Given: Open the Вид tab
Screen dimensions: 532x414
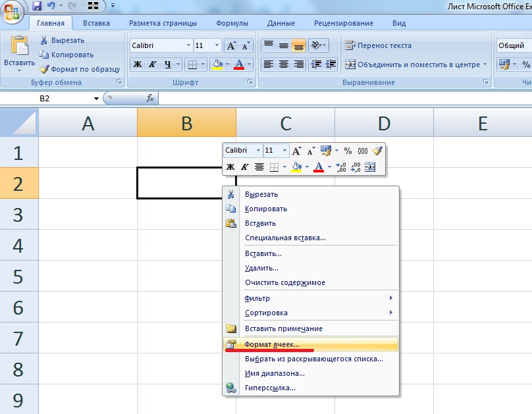Looking at the screenshot, I should tap(399, 24).
